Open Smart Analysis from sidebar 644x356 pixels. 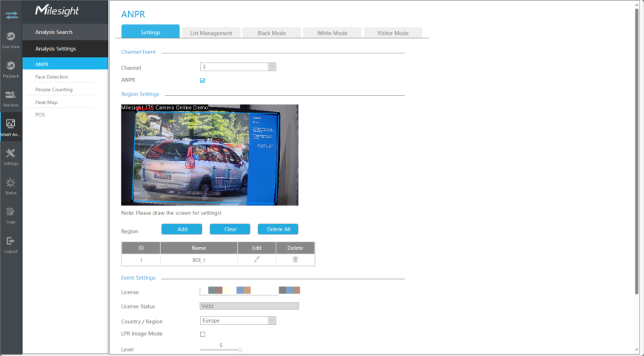pyautogui.click(x=10, y=128)
